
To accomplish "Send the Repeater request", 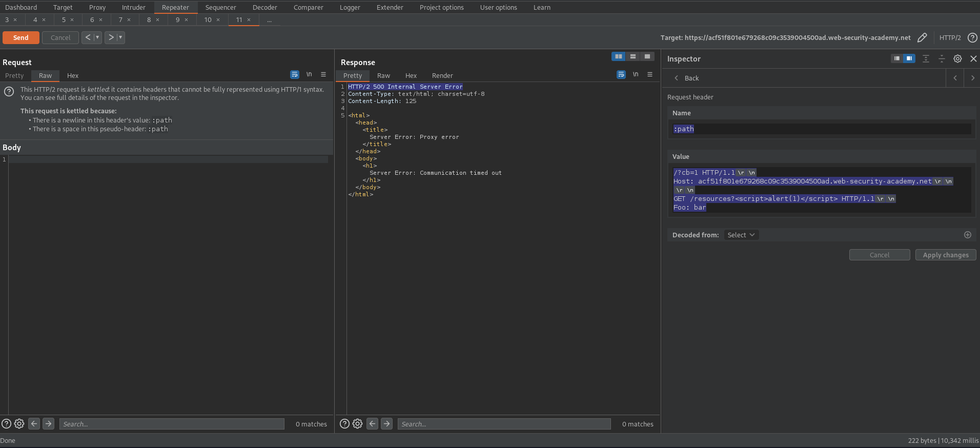I will [x=21, y=37].
